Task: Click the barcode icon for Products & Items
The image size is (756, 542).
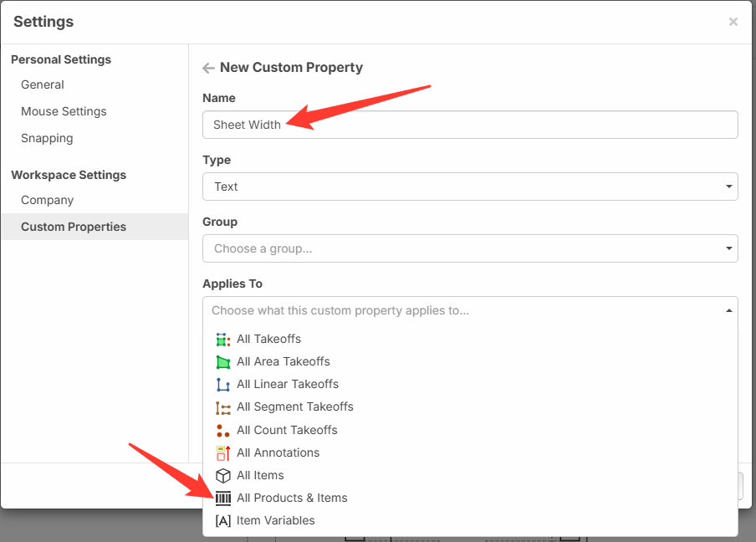Action: tap(222, 498)
